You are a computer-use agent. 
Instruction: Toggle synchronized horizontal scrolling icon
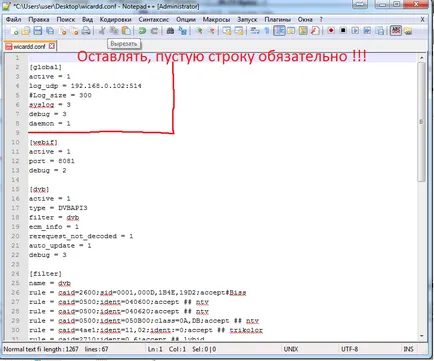tap(239, 31)
